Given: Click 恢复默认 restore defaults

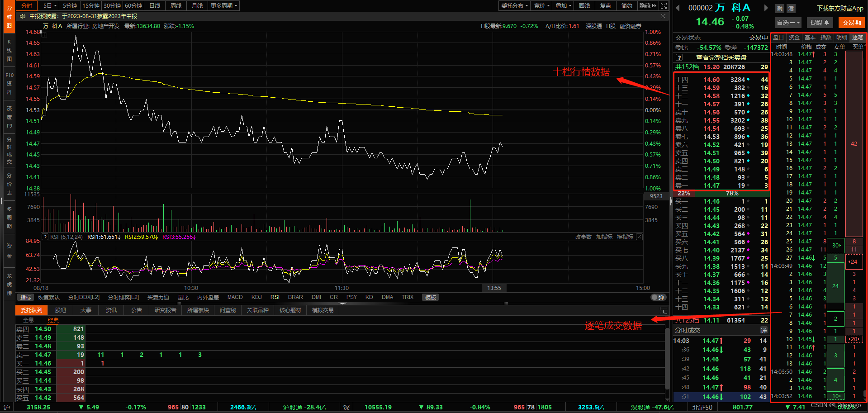Looking at the screenshot, I should point(49,297).
